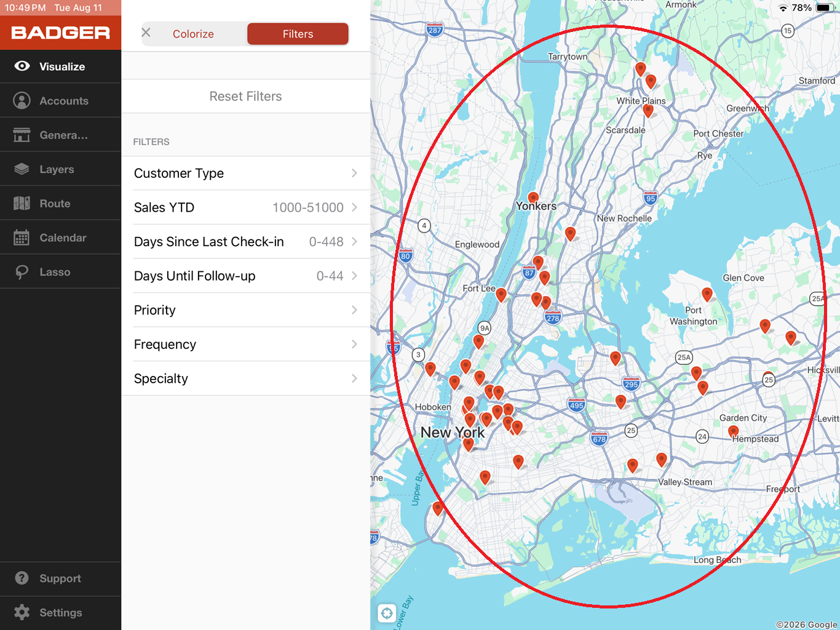Tap the pin above Port Washington

pos(707,294)
